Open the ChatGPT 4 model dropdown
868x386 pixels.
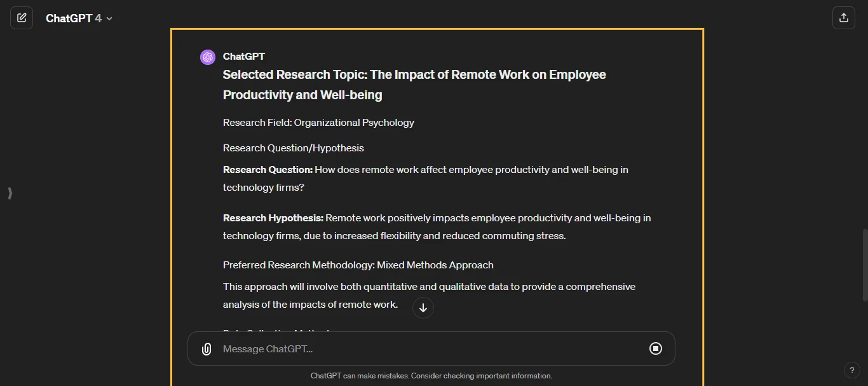click(x=80, y=18)
